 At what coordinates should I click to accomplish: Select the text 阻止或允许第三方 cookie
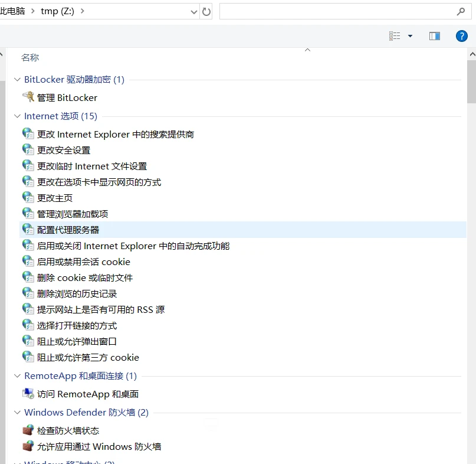(88, 358)
